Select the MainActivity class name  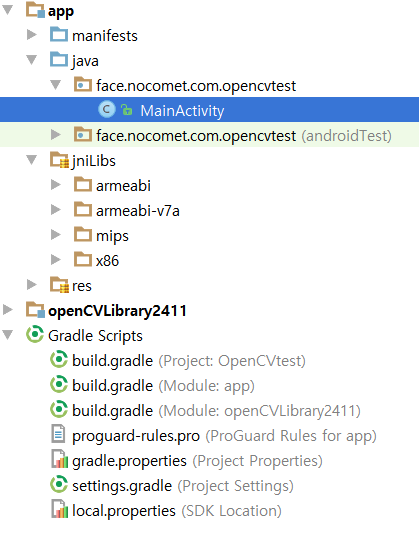coord(182,111)
